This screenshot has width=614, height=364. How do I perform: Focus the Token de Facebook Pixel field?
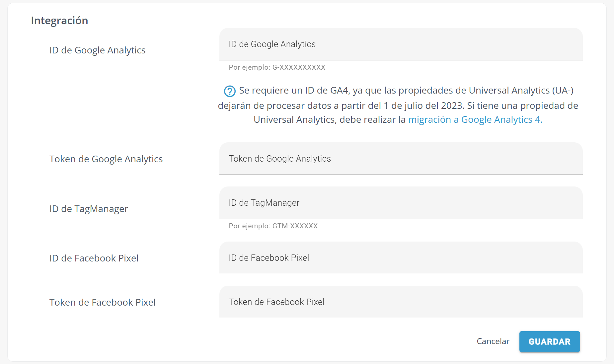click(x=401, y=302)
